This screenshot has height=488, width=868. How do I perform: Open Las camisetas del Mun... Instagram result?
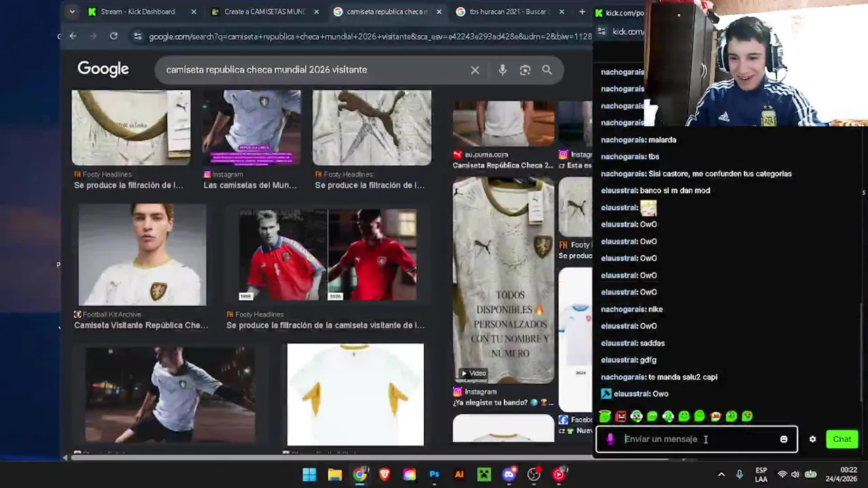point(250,185)
